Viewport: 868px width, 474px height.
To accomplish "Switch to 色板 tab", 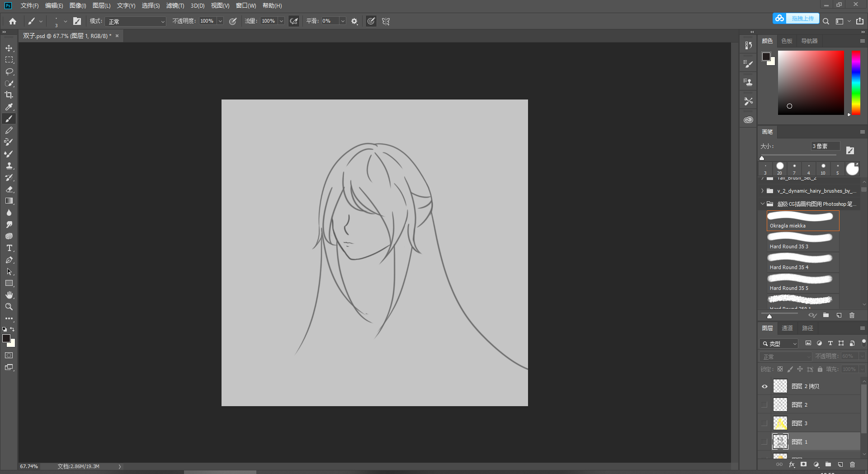I will (x=787, y=41).
